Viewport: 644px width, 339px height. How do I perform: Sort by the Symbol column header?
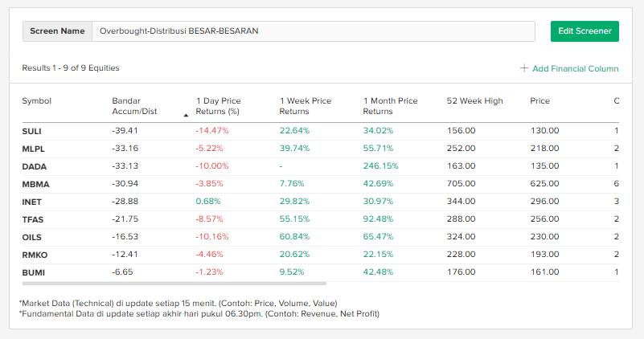click(36, 101)
